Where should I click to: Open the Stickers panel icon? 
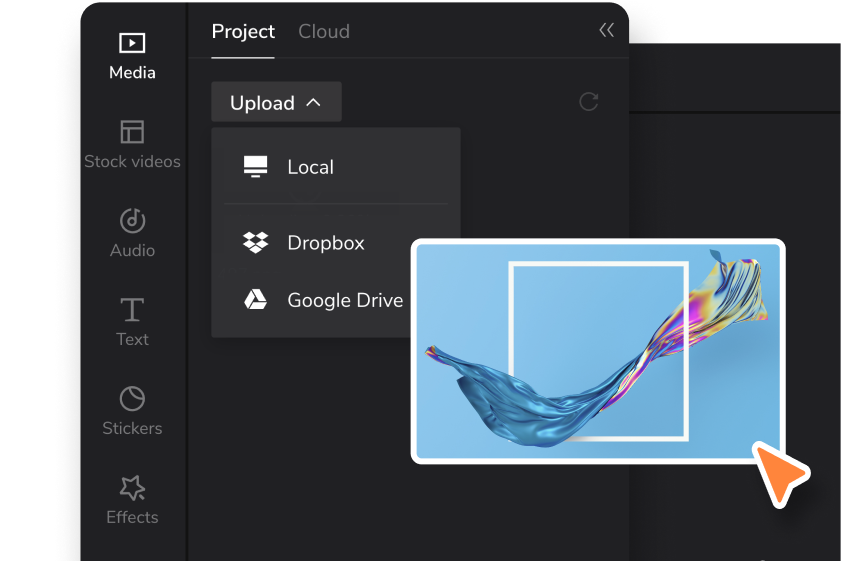click(x=132, y=398)
